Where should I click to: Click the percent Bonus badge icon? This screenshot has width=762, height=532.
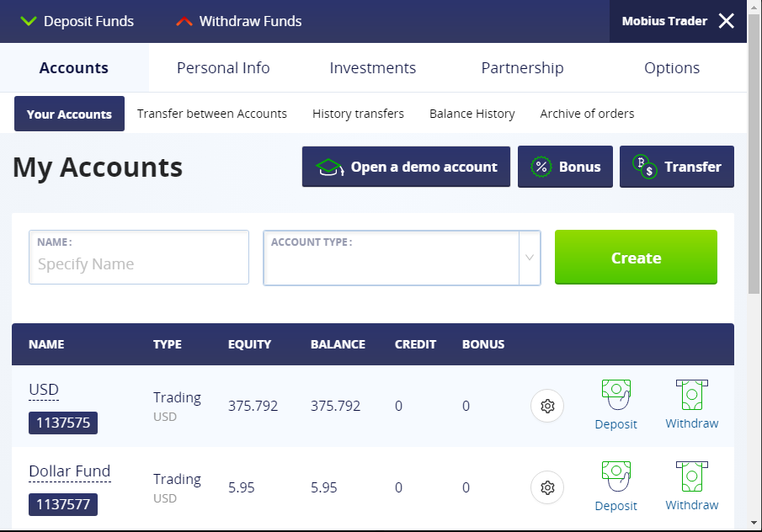[541, 167]
